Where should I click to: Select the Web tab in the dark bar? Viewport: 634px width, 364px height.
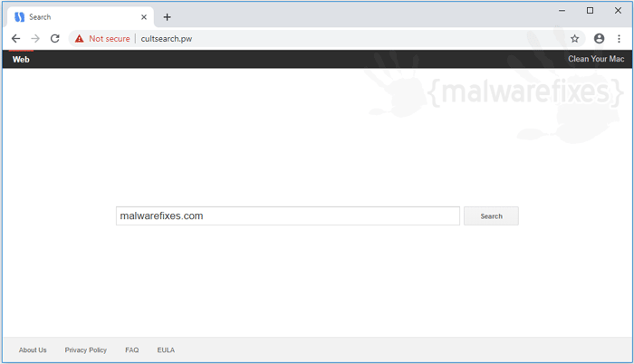click(x=21, y=60)
